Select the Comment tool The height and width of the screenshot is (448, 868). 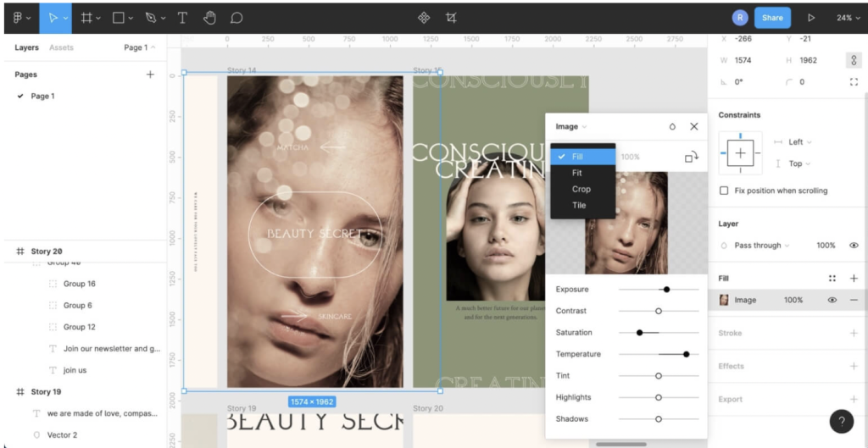click(x=236, y=18)
